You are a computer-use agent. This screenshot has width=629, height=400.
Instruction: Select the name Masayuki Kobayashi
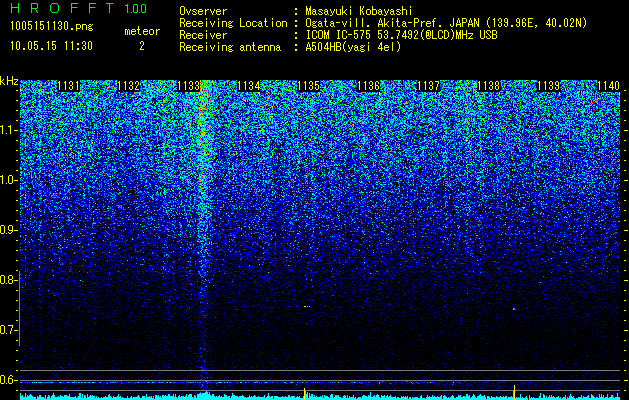tap(359, 11)
